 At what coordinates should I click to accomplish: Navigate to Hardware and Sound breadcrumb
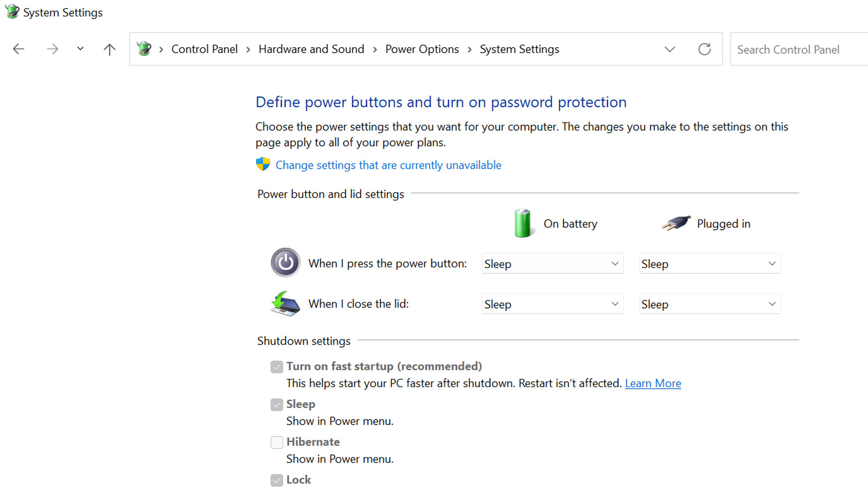coord(311,49)
